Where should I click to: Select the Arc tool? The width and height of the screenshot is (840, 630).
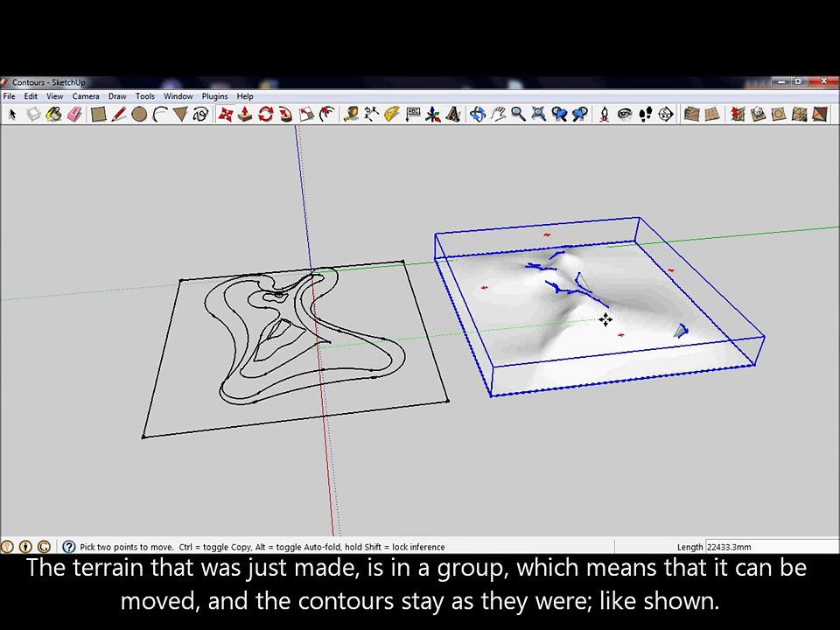pyautogui.click(x=159, y=114)
